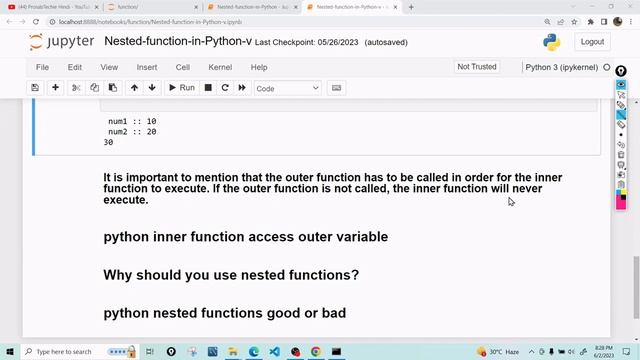Open a new browser tab
The width and height of the screenshot is (640, 360).
click(x=411, y=7)
